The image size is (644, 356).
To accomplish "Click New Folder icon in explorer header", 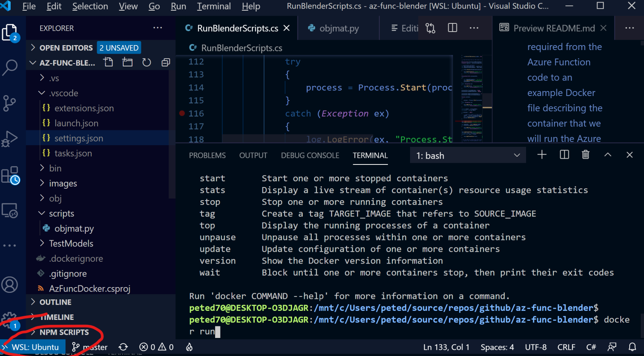I will click(x=127, y=62).
